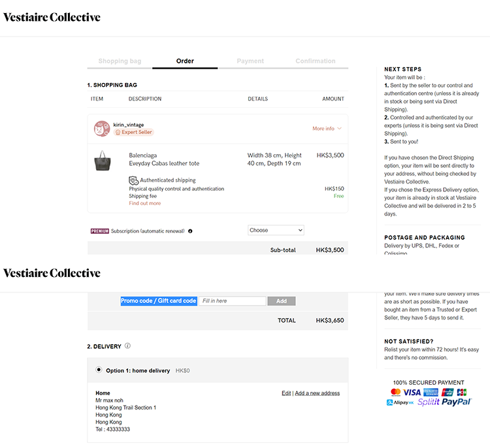Click Edit address link
Viewport: 490px width, 448px height.
286,393
